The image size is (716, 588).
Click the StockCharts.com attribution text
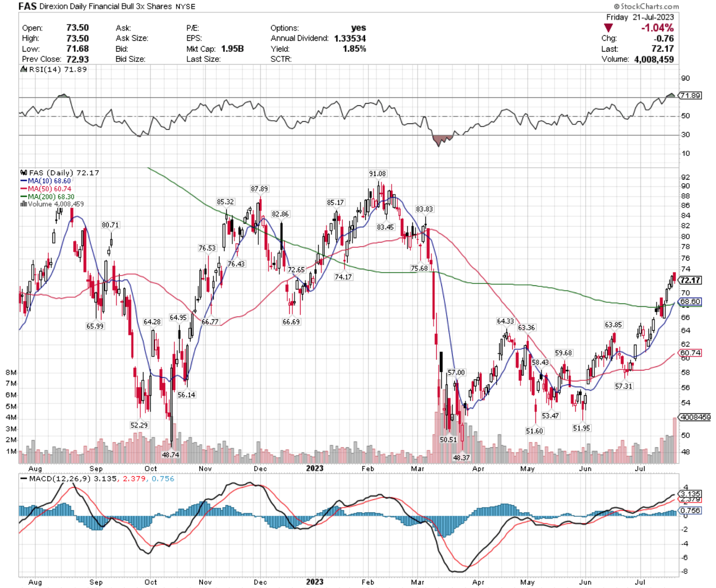(x=646, y=6)
